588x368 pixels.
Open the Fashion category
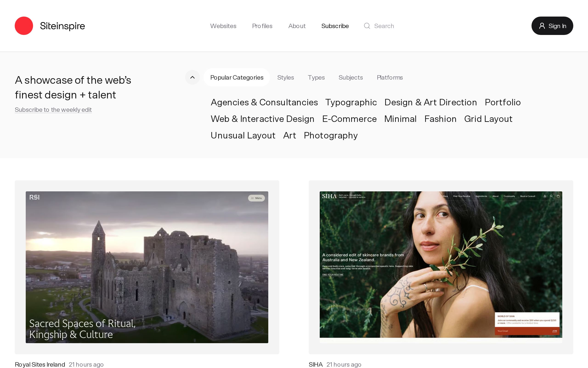click(x=440, y=119)
